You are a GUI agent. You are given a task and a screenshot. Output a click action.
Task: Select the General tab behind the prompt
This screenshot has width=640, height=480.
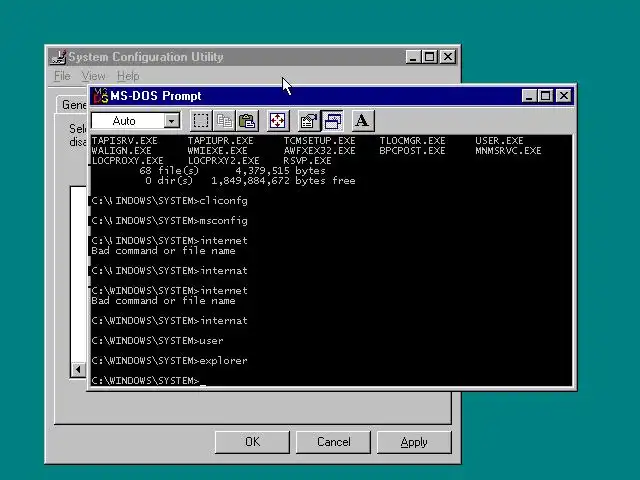(73, 105)
